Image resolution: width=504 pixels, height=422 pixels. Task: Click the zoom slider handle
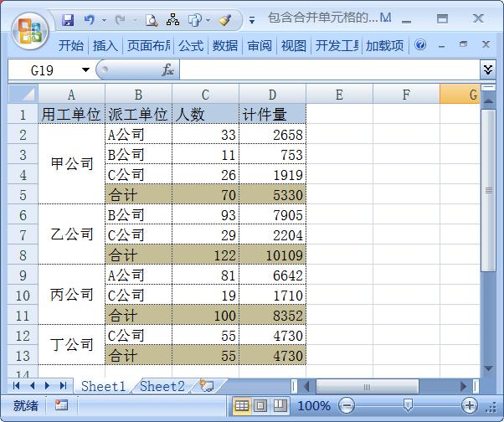(x=408, y=405)
